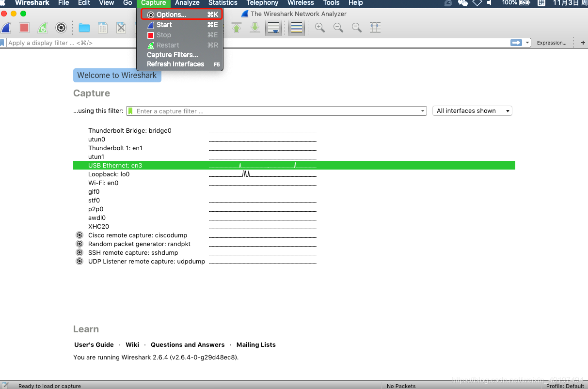Select the Wi-Fi: en0 interface row

(x=294, y=183)
